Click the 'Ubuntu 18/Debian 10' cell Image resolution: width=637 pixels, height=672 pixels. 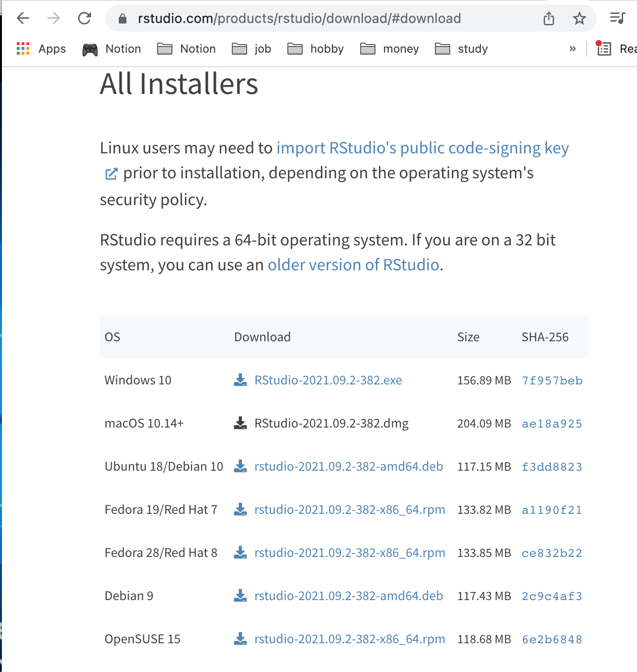click(x=164, y=466)
